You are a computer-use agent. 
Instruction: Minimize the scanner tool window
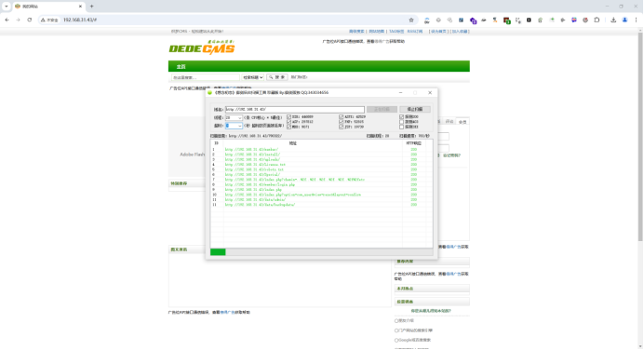(x=400, y=93)
